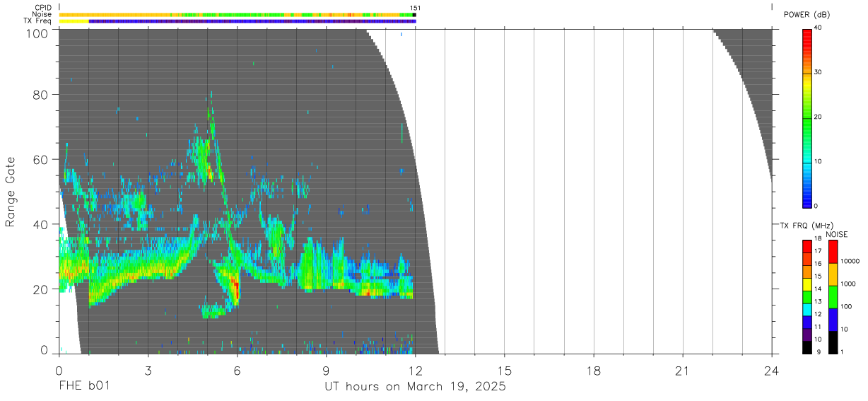Click the 'UT hours on March 19, 2025' title
This screenshot has height=401, width=868.
tap(415, 387)
